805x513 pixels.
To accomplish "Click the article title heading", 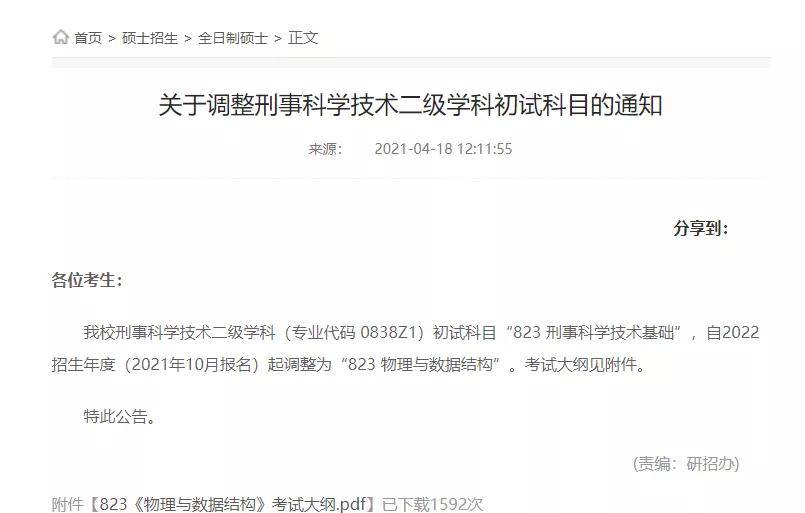I will point(410,105).
